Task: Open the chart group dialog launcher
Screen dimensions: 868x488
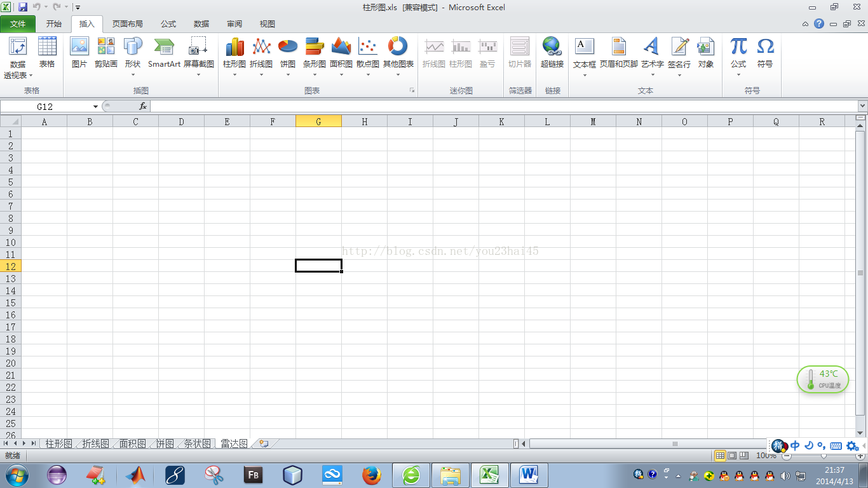Action: click(412, 91)
